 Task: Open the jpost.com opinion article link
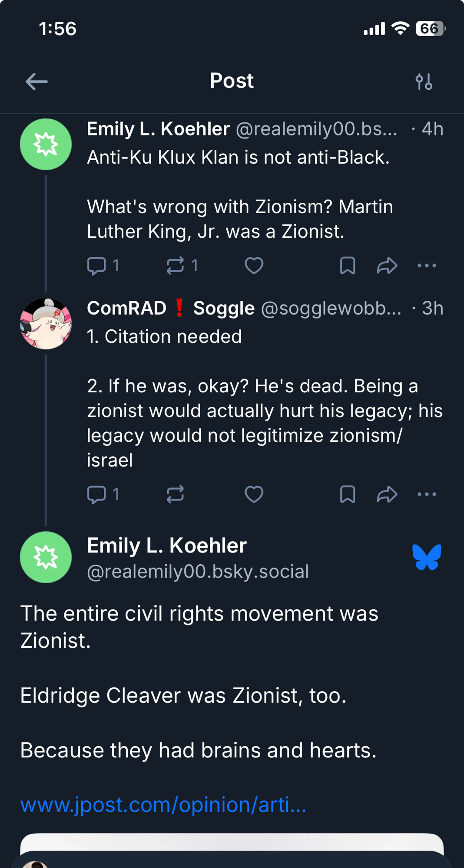163,805
